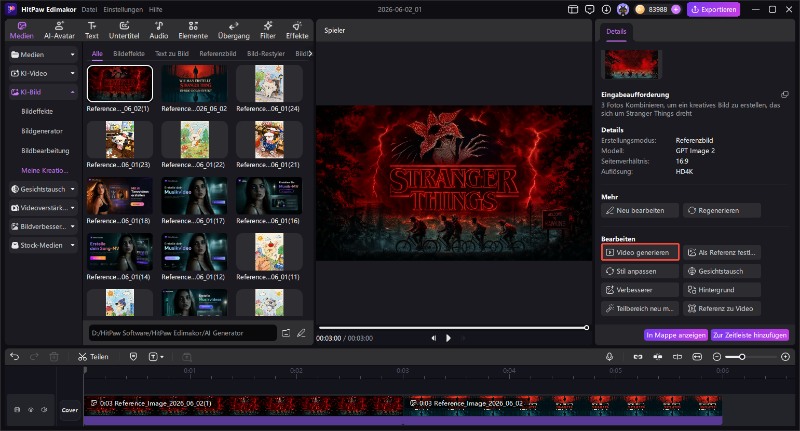Click the Als Referenz festl... button
This screenshot has height=431, width=800.
point(722,252)
